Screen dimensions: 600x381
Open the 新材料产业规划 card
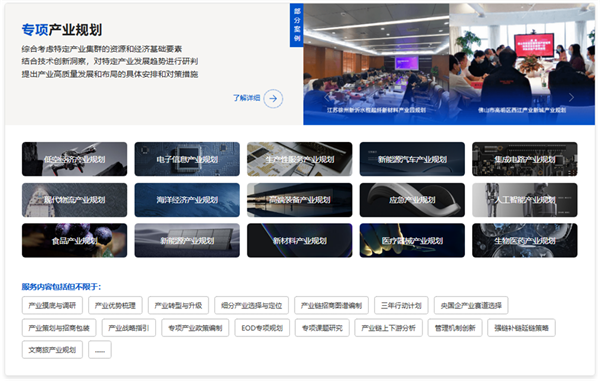(x=300, y=240)
